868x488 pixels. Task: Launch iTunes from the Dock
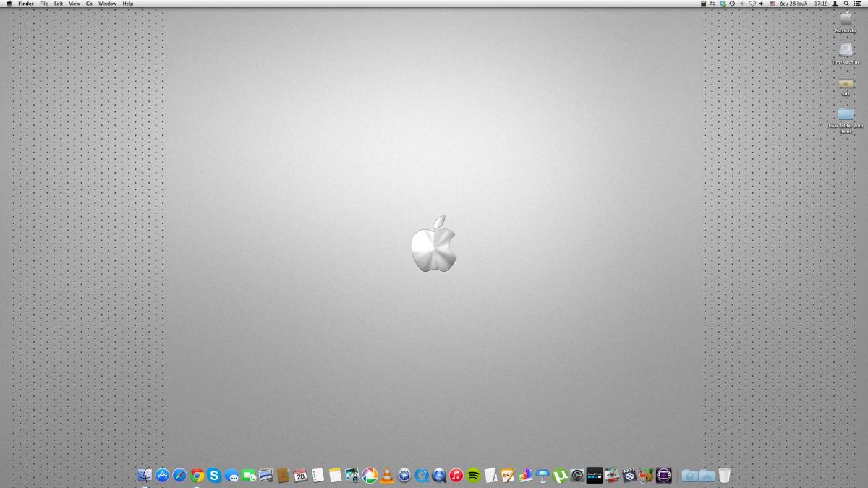[456, 476]
